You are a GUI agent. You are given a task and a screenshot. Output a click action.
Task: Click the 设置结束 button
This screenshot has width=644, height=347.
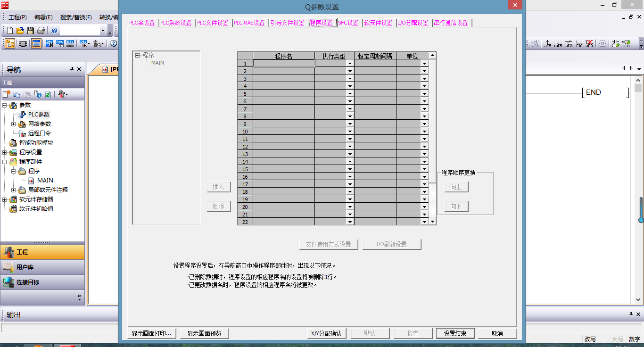tap(455, 333)
